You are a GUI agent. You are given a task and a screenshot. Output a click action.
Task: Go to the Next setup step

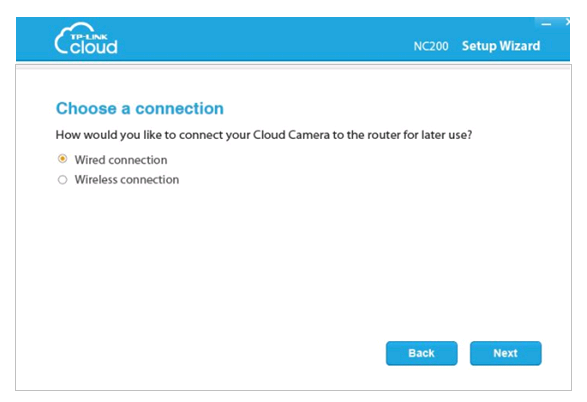[505, 353]
